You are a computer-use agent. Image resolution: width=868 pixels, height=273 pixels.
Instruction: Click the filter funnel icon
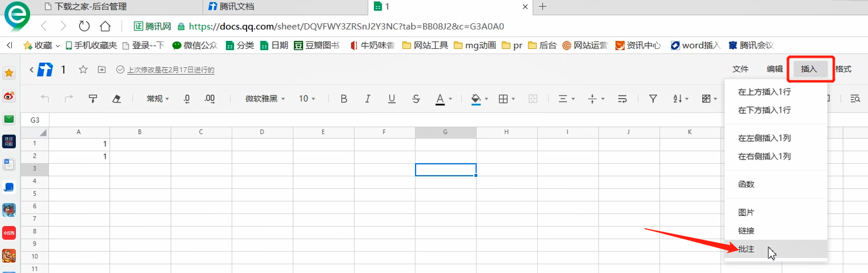pyautogui.click(x=653, y=99)
